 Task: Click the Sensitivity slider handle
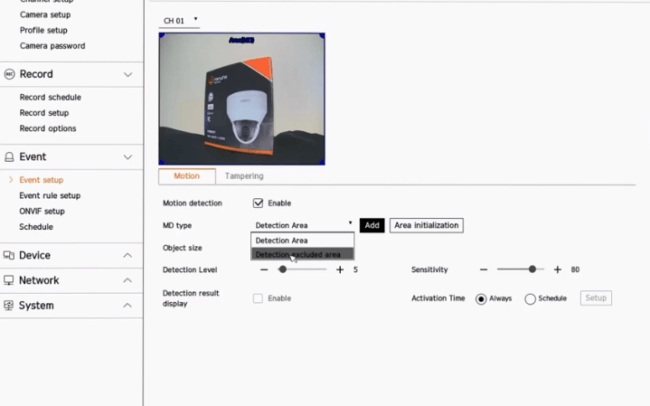pos(532,270)
